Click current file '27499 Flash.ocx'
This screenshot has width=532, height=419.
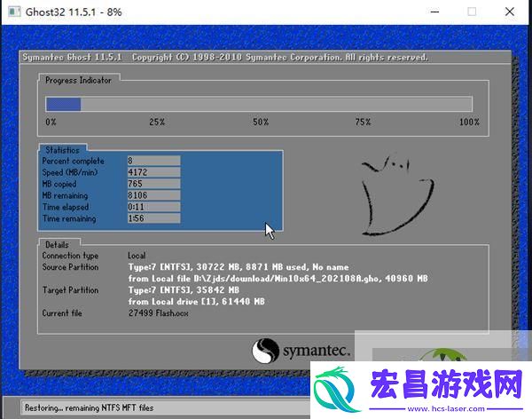click(158, 313)
